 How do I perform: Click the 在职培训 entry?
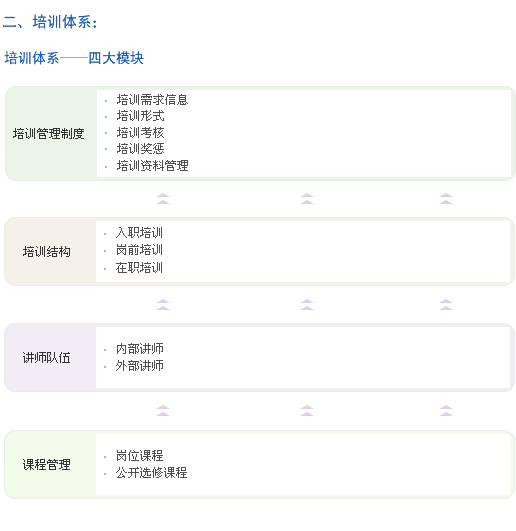tap(139, 268)
